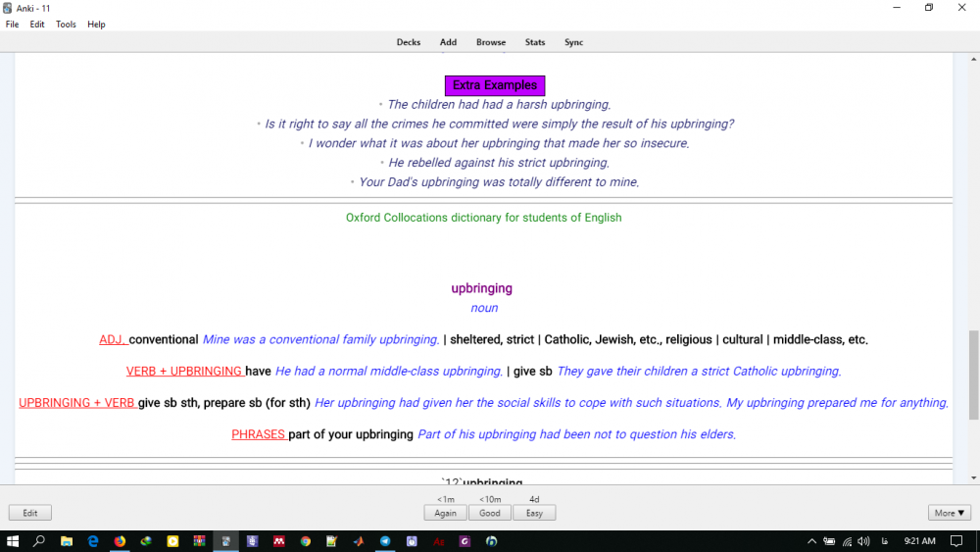Screen dimensions: 980x552
Task: Click the ADJ. heading link
Action: 113,339
